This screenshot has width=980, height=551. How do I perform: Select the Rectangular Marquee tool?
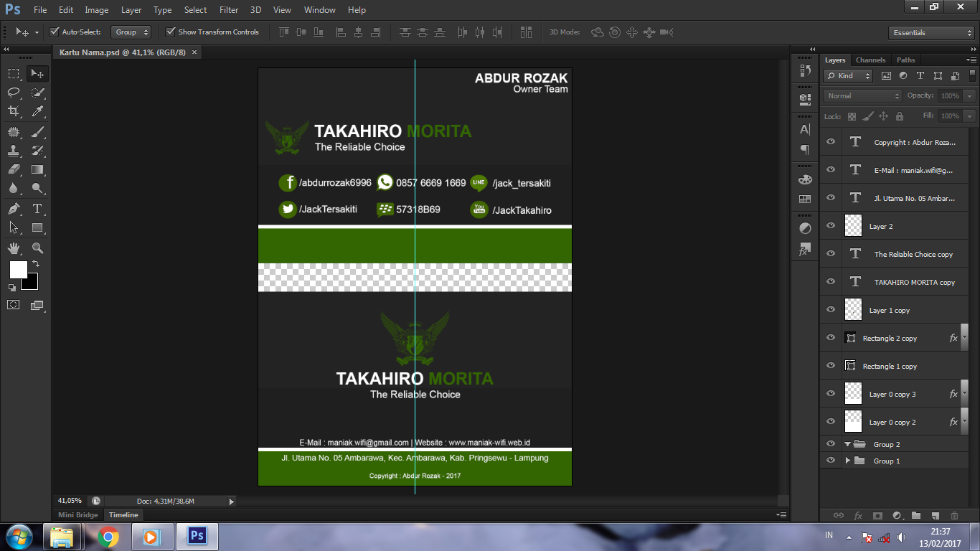coord(14,73)
